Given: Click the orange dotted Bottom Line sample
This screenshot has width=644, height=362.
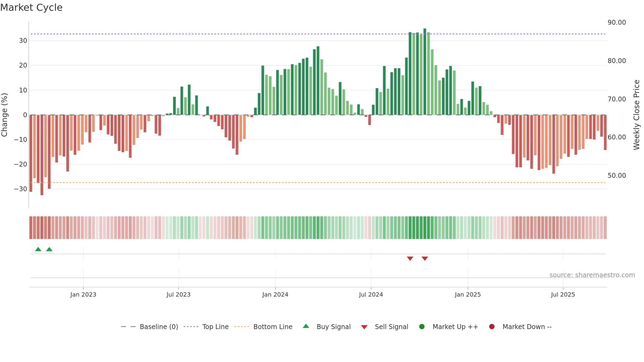Looking at the screenshot, I should click(x=242, y=327).
